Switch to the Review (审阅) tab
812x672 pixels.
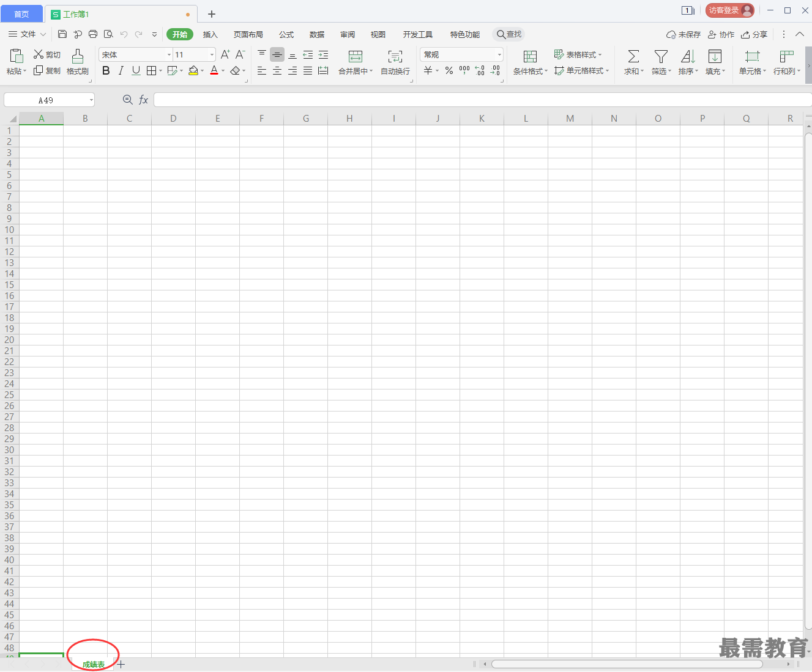(348, 34)
